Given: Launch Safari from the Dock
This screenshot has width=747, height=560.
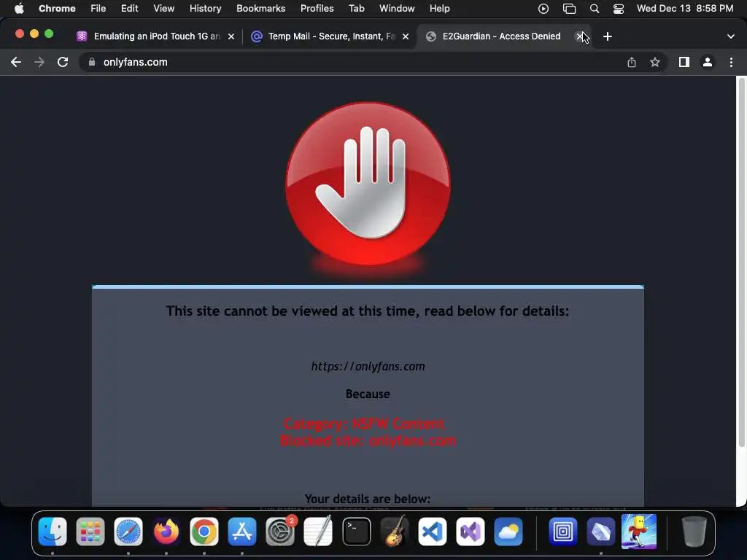Looking at the screenshot, I should [x=128, y=531].
